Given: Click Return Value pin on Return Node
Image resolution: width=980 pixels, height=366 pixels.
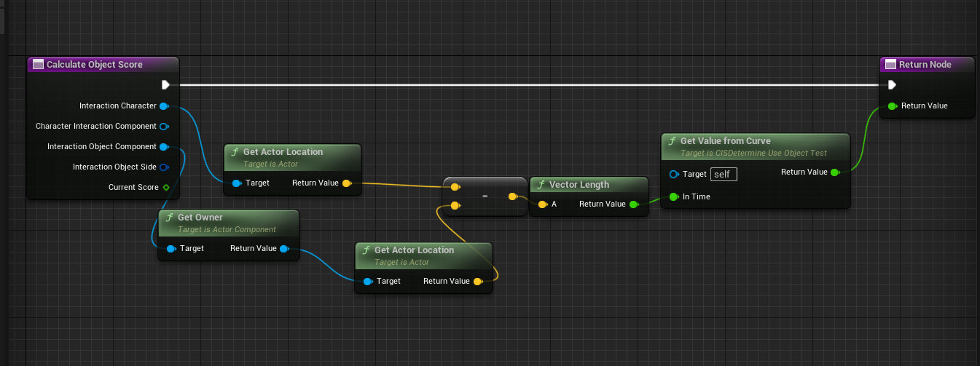Looking at the screenshot, I should [x=892, y=106].
